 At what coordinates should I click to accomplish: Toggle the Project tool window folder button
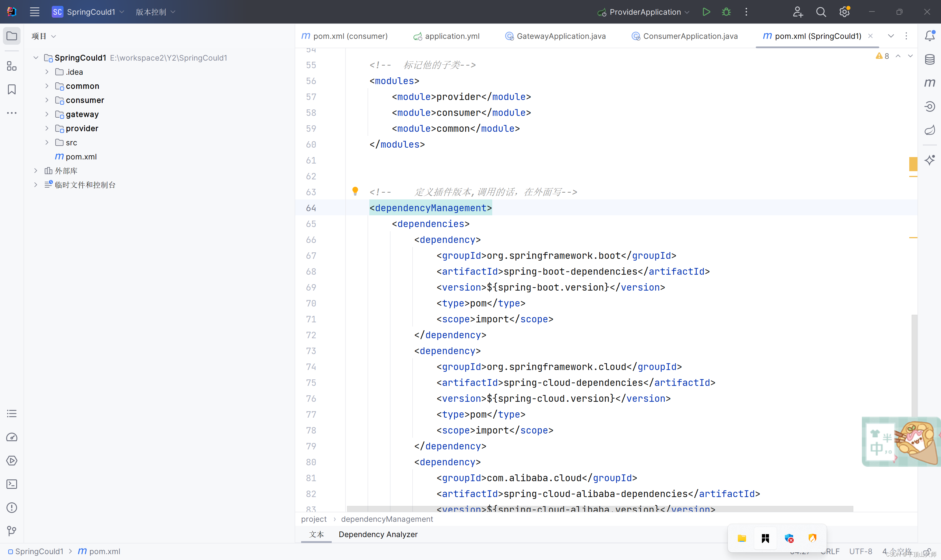(12, 36)
